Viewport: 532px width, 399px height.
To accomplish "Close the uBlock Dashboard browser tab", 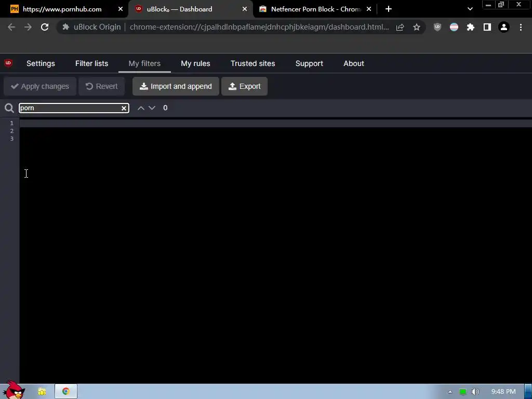I will tap(245, 9).
